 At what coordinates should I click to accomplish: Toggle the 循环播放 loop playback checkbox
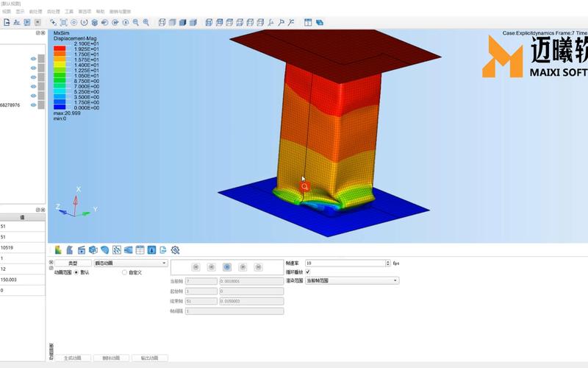(308, 272)
